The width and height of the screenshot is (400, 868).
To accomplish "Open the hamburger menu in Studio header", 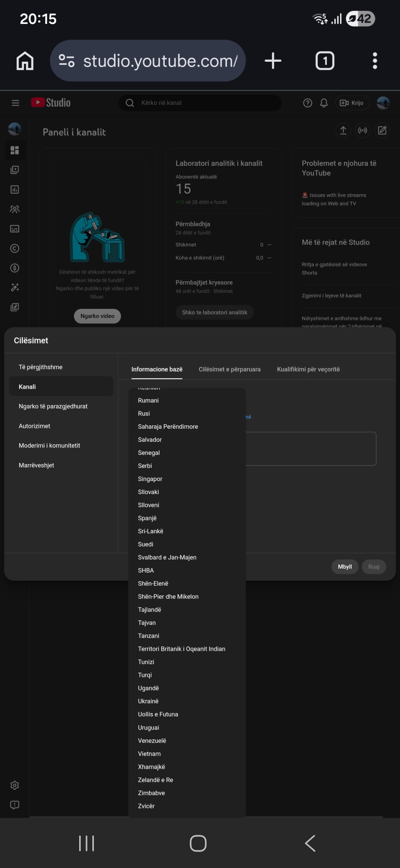I will [16, 103].
